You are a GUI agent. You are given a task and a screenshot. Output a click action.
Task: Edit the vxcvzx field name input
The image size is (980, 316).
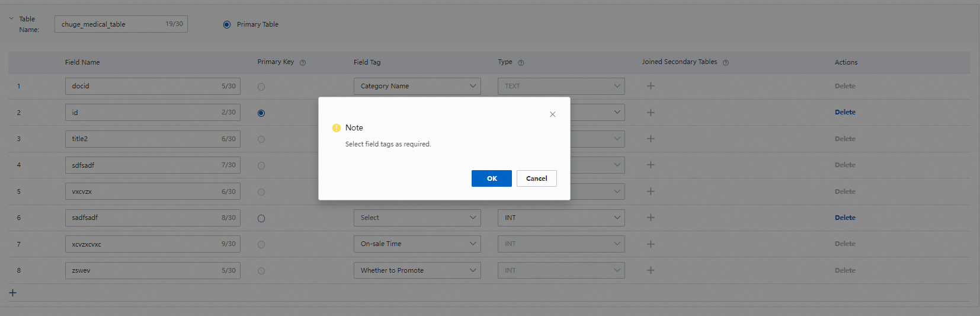point(153,191)
